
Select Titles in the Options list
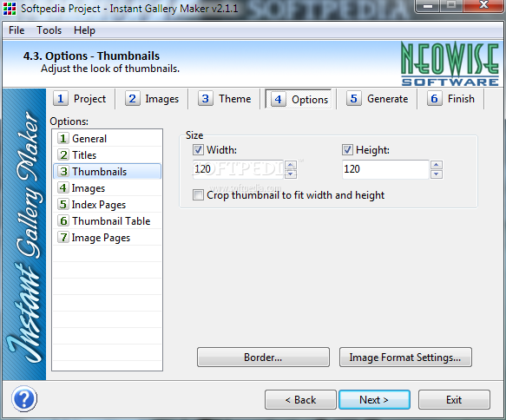click(107, 154)
